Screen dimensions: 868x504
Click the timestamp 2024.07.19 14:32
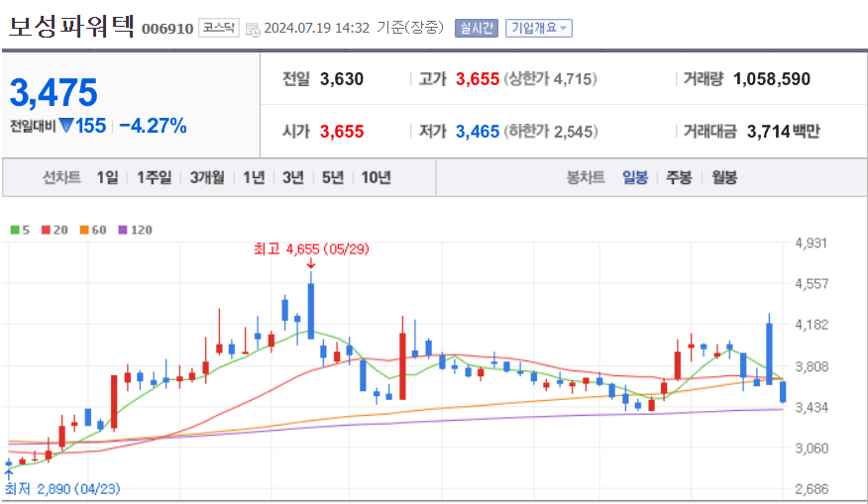pyautogui.click(x=317, y=28)
